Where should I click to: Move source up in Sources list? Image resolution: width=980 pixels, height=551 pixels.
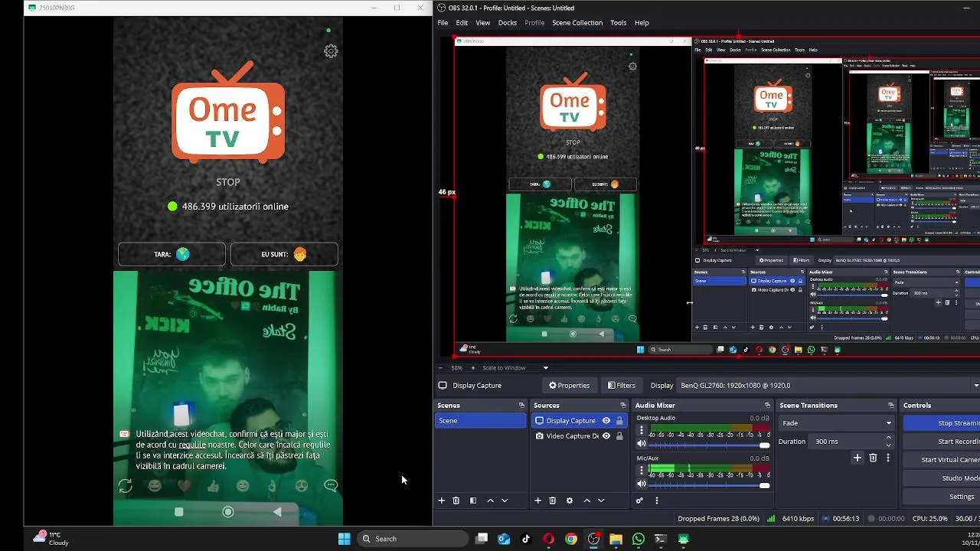(x=587, y=500)
